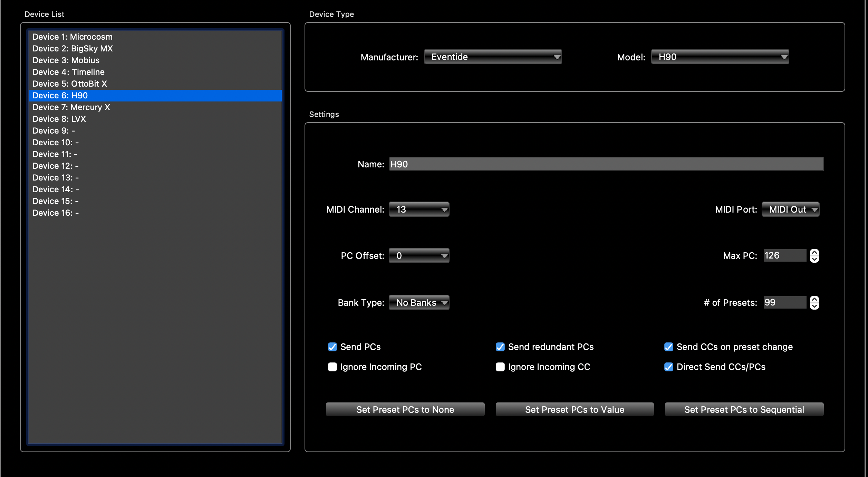This screenshot has height=477, width=868.
Task: Select empty Device 11 slot
Action: tap(155, 154)
